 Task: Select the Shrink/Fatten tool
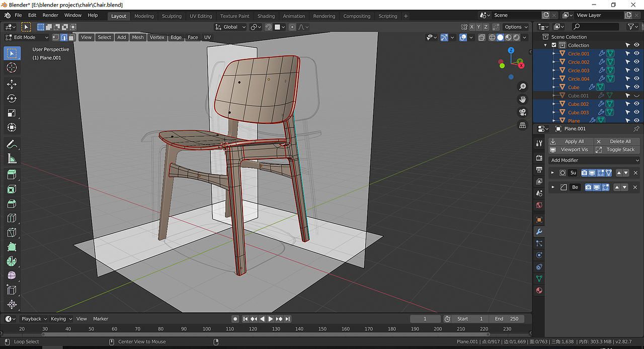[x=12, y=305]
